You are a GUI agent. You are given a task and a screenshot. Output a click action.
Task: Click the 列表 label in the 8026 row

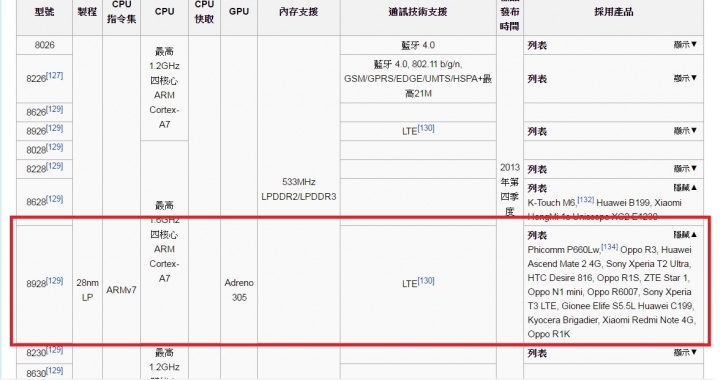click(537, 45)
